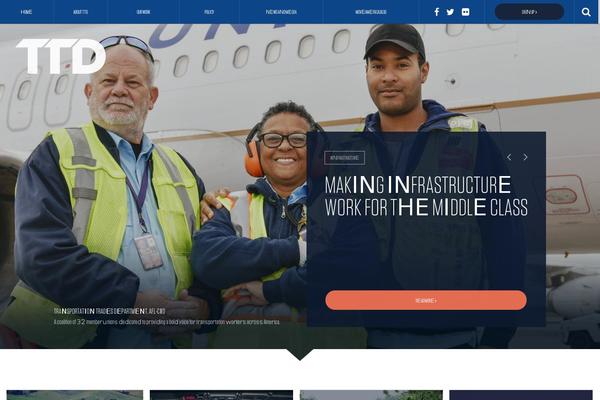The image size is (600, 400).
Task: Click the orange Read More button
Action: 426,300
